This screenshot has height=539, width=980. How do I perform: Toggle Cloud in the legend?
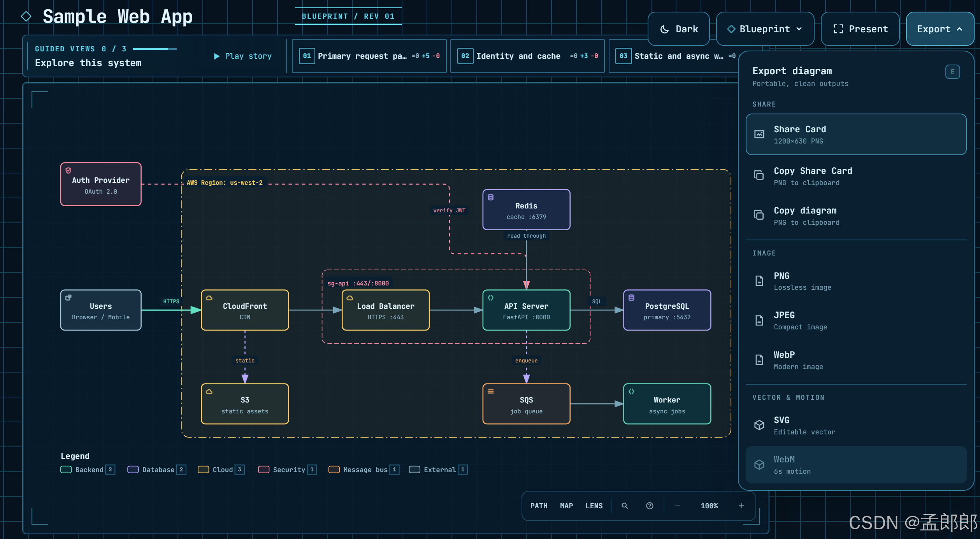tap(221, 470)
